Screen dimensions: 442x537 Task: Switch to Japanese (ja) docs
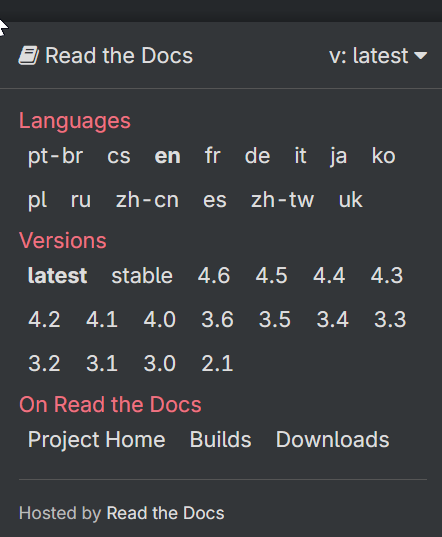(x=339, y=157)
